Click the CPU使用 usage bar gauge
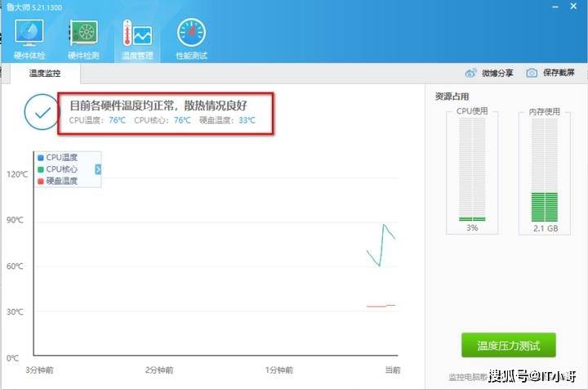This screenshot has height=390, width=588. (472, 169)
